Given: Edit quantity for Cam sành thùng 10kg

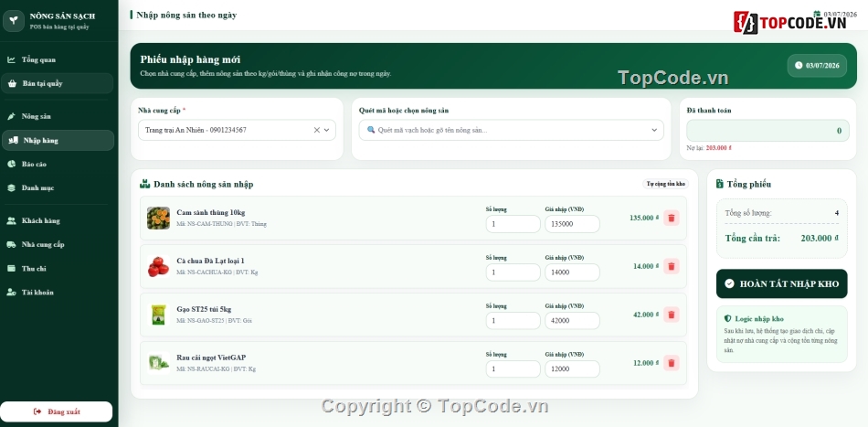Looking at the screenshot, I should [x=513, y=224].
